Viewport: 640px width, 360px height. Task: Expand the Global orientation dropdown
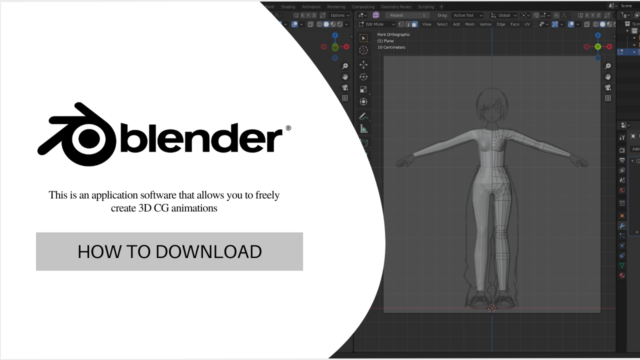coord(503,16)
